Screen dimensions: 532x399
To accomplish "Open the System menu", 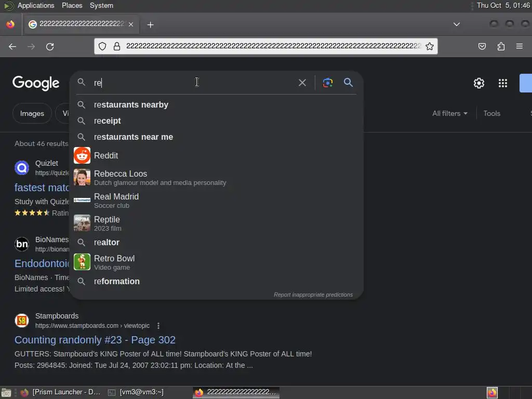I will coord(101,5).
